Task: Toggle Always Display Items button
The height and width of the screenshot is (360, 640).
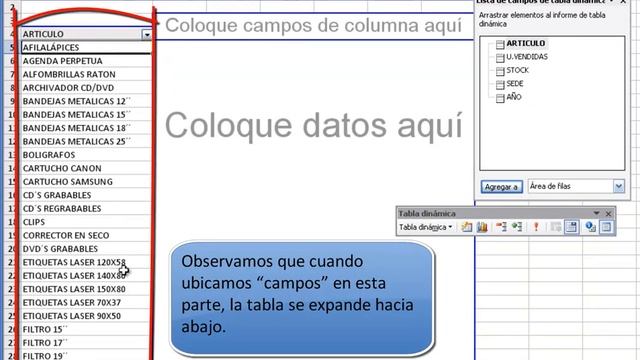Action: [571, 227]
